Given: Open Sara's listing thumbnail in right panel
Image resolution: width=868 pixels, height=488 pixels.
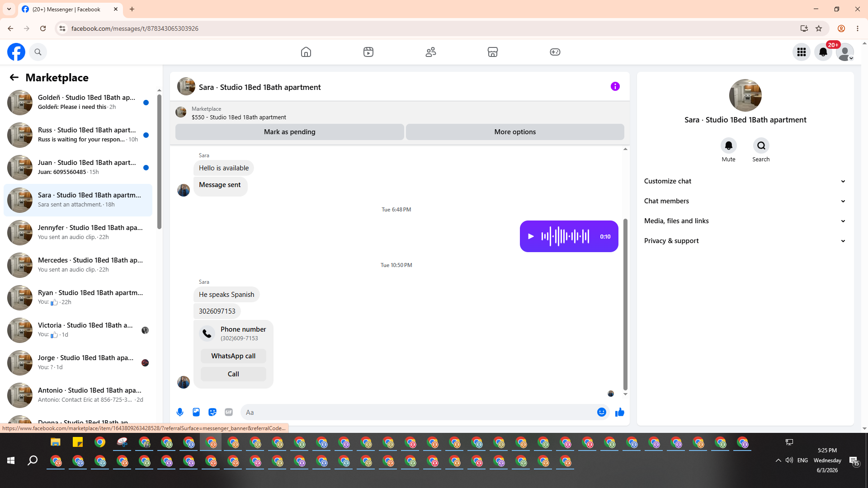Looking at the screenshot, I should 745,95.
